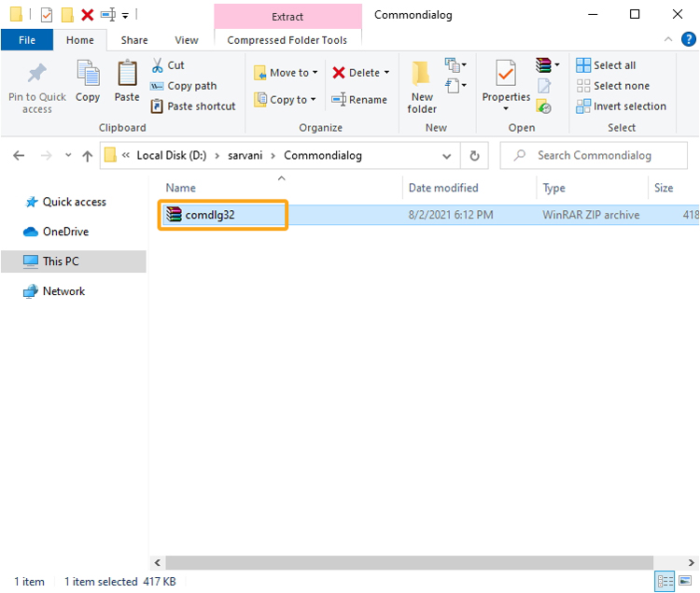This screenshot has width=700, height=593.
Task: Click the 8/2/2021 6:12 PM date cell
Action: coord(451,215)
